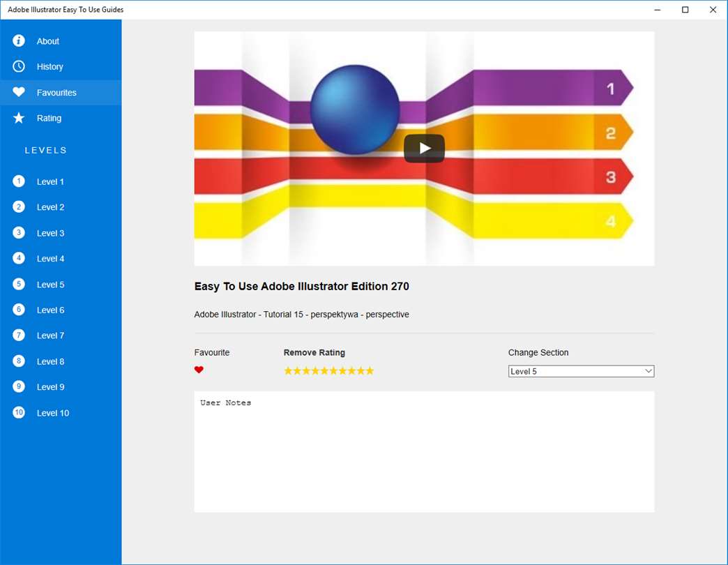Maximize the application window
The width and height of the screenshot is (728, 565).
(685, 10)
